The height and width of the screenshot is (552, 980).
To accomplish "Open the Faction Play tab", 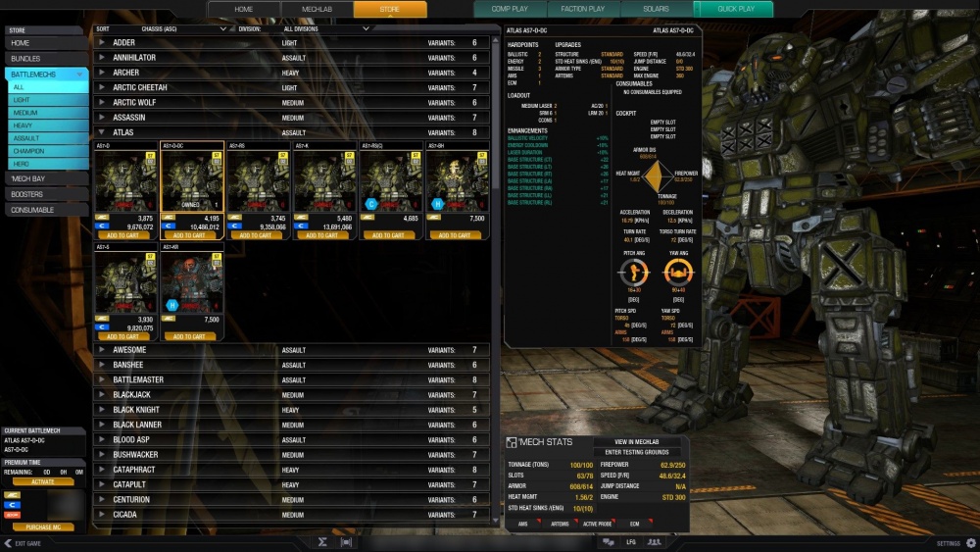I will click(x=582, y=9).
